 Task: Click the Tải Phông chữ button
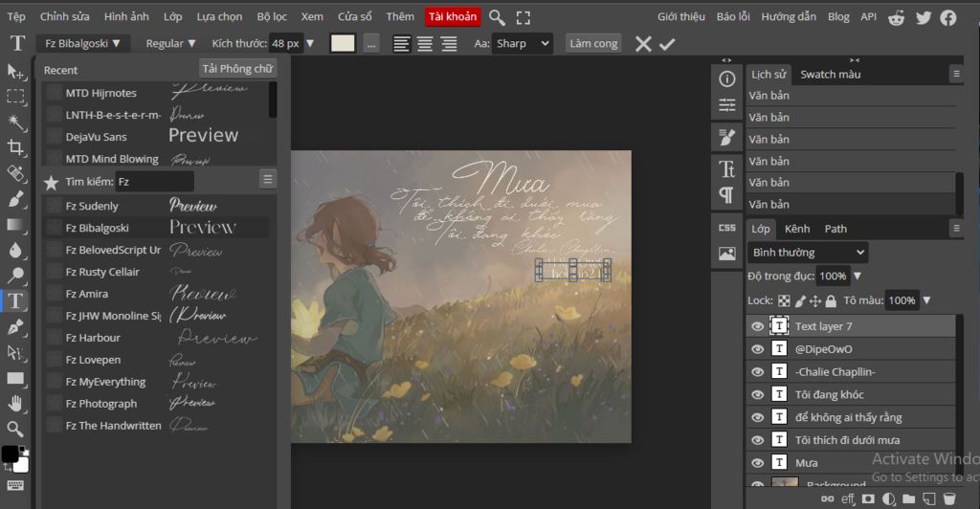tap(237, 69)
